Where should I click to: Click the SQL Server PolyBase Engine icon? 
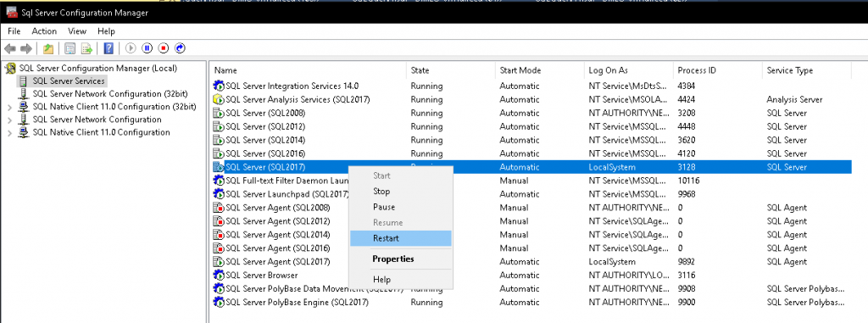[219, 303]
